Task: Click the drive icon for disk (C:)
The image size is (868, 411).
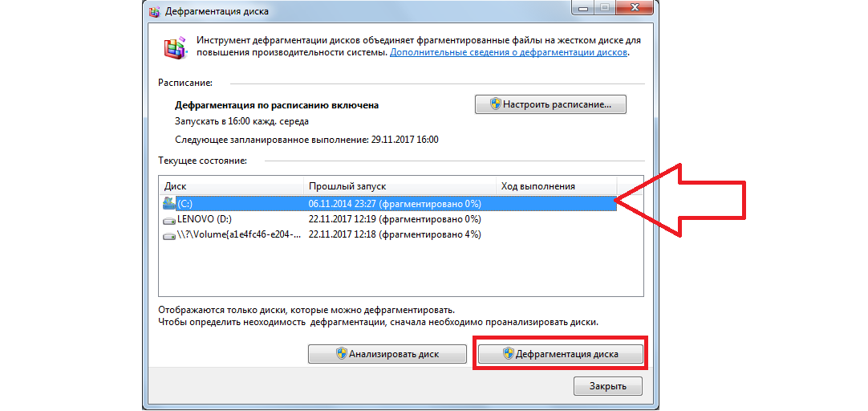Action: 168,203
